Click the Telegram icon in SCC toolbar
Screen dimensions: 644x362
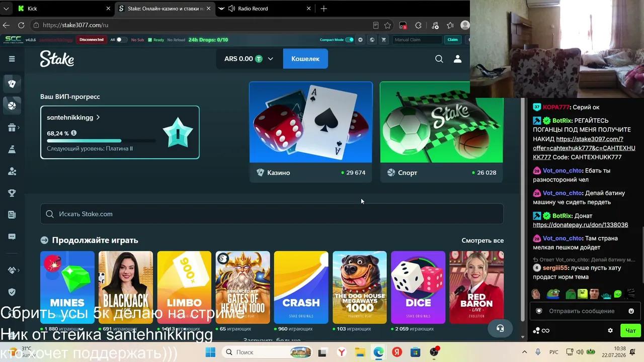(x=360, y=40)
